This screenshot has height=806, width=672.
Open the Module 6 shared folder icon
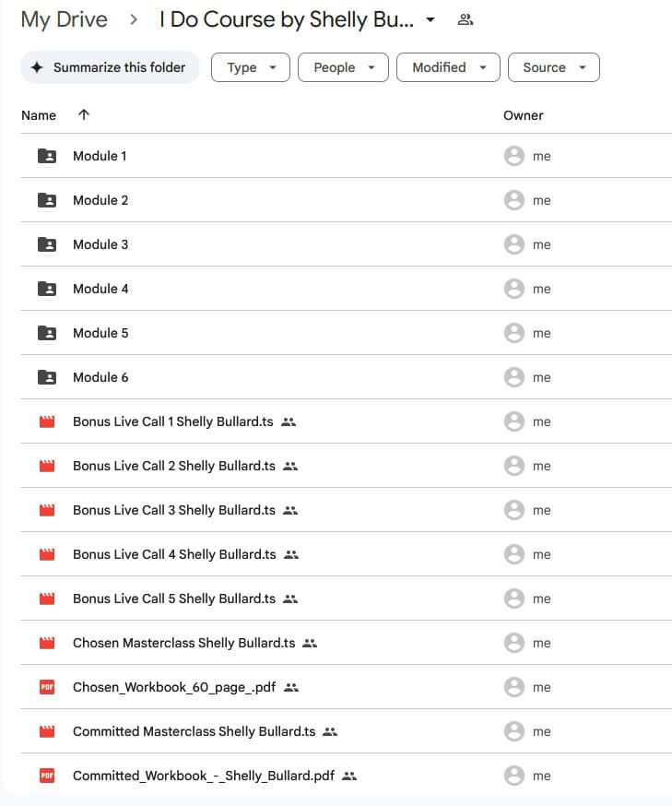click(x=47, y=377)
